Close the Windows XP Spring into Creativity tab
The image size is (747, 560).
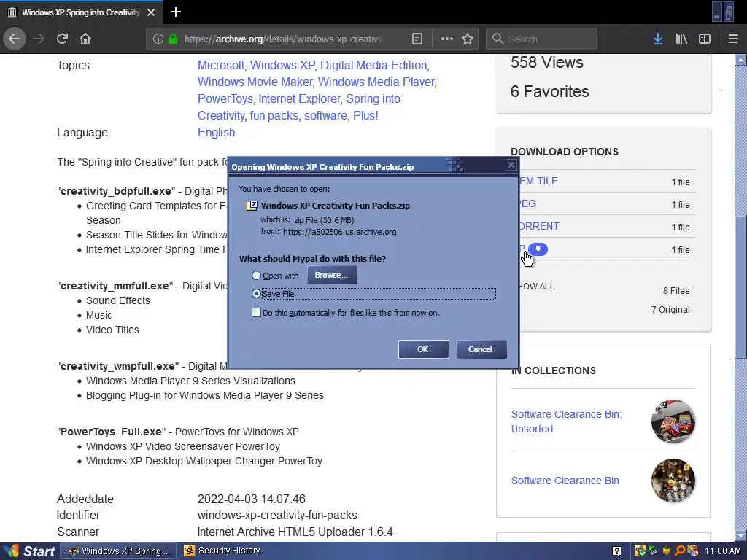point(151,12)
